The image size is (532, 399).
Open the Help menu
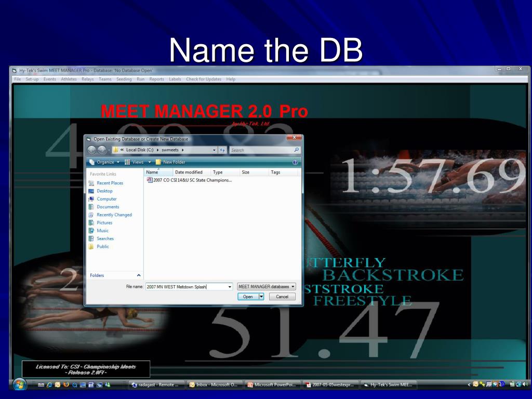pyautogui.click(x=231, y=79)
